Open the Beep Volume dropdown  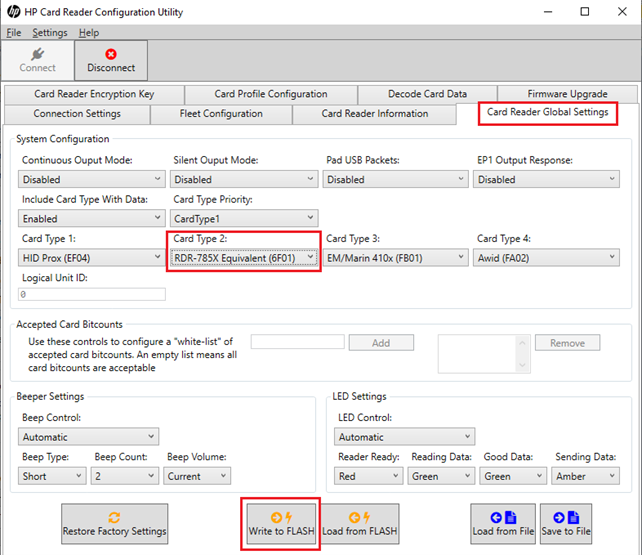[197, 476]
